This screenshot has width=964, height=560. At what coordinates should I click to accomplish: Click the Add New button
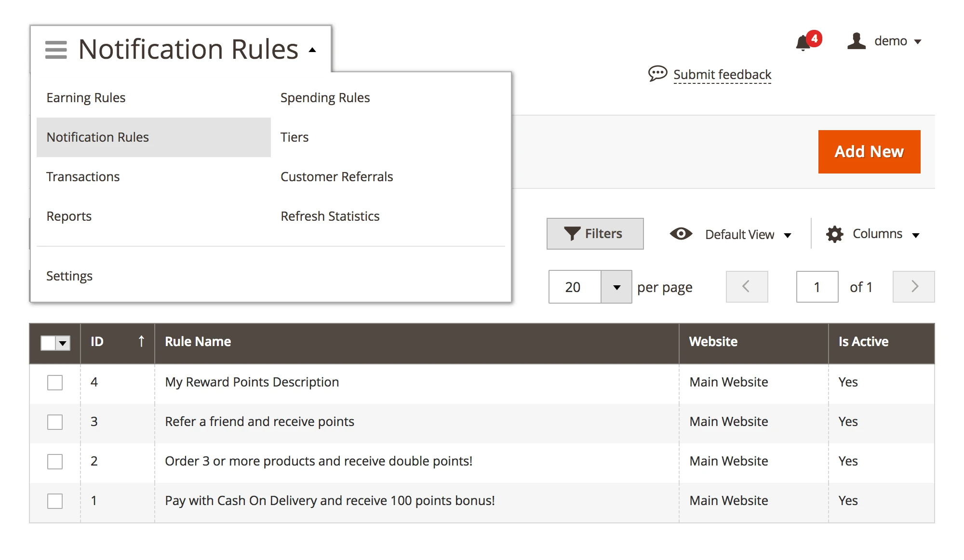(869, 151)
